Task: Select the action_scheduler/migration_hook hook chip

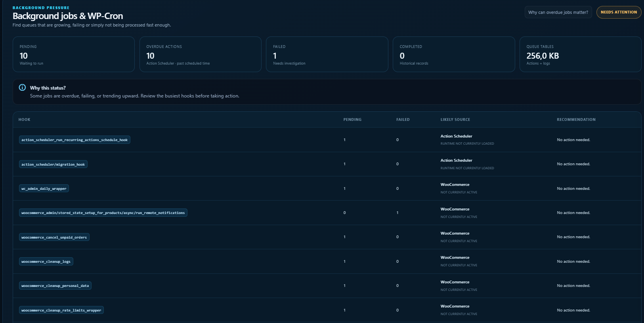Action: click(53, 164)
